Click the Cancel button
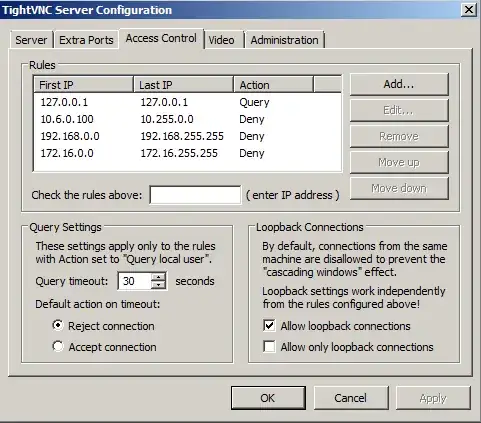The height and width of the screenshot is (423, 481). point(351,398)
